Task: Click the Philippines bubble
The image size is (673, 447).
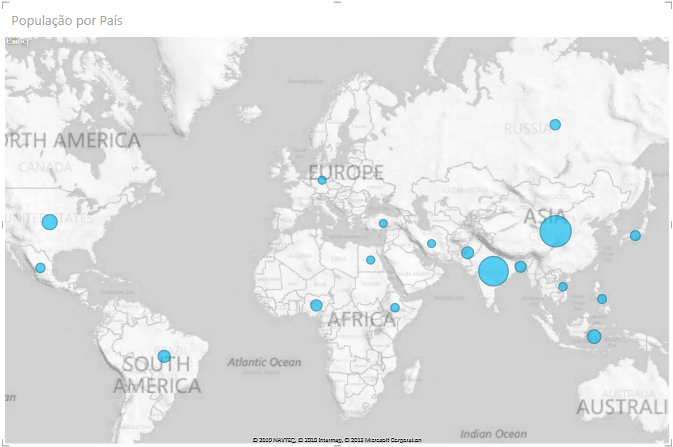Action: click(602, 299)
